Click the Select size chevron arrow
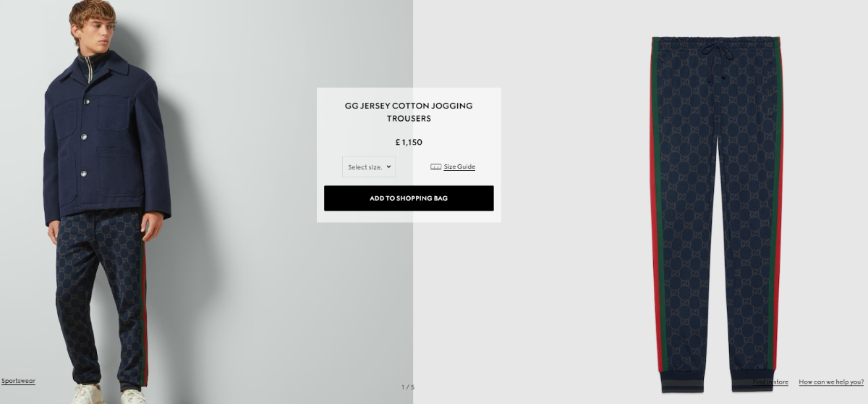Image resolution: width=868 pixels, height=404 pixels. pos(388,167)
